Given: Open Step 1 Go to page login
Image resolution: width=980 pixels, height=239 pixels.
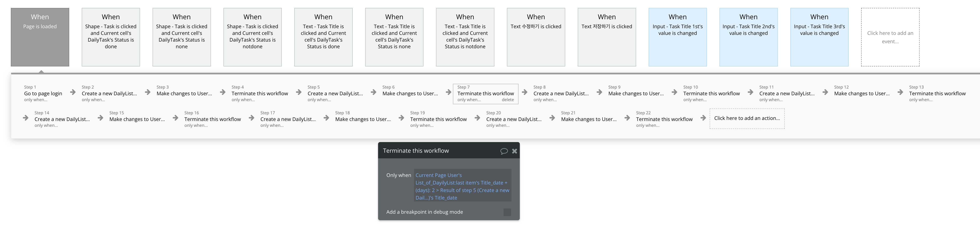Looking at the screenshot, I should click(x=43, y=93).
